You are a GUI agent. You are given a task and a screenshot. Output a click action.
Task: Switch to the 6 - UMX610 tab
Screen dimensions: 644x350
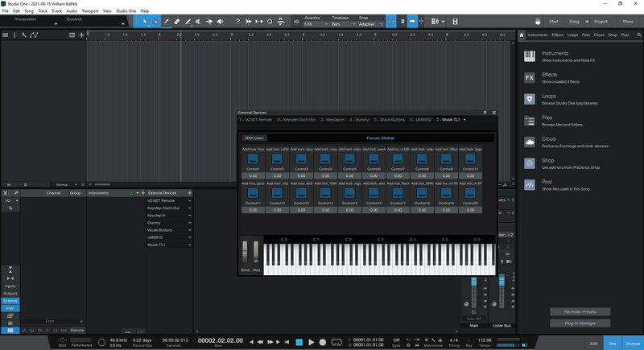point(420,120)
